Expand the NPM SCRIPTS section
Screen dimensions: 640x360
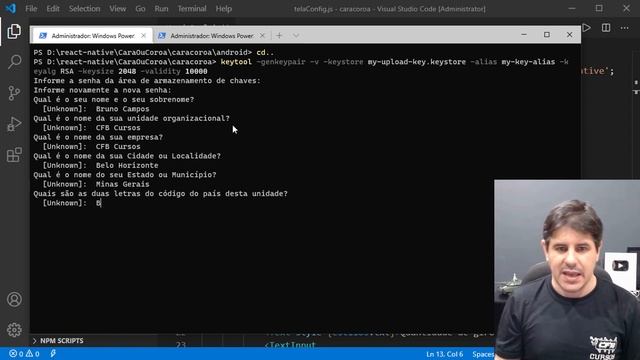point(58,340)
